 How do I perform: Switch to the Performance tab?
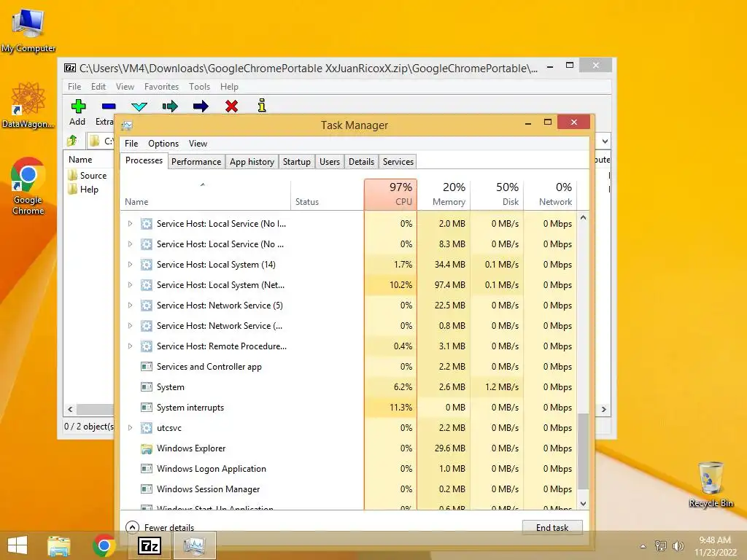point(196,162)
